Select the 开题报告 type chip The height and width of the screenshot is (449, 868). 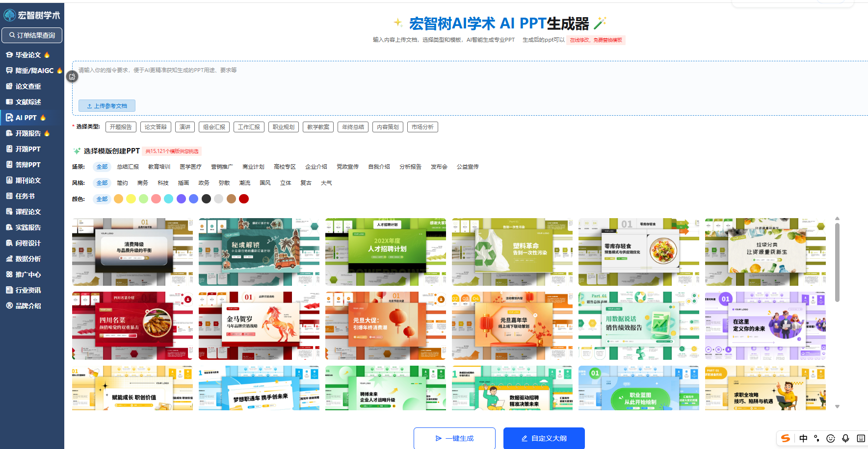[x=121, y=127]
